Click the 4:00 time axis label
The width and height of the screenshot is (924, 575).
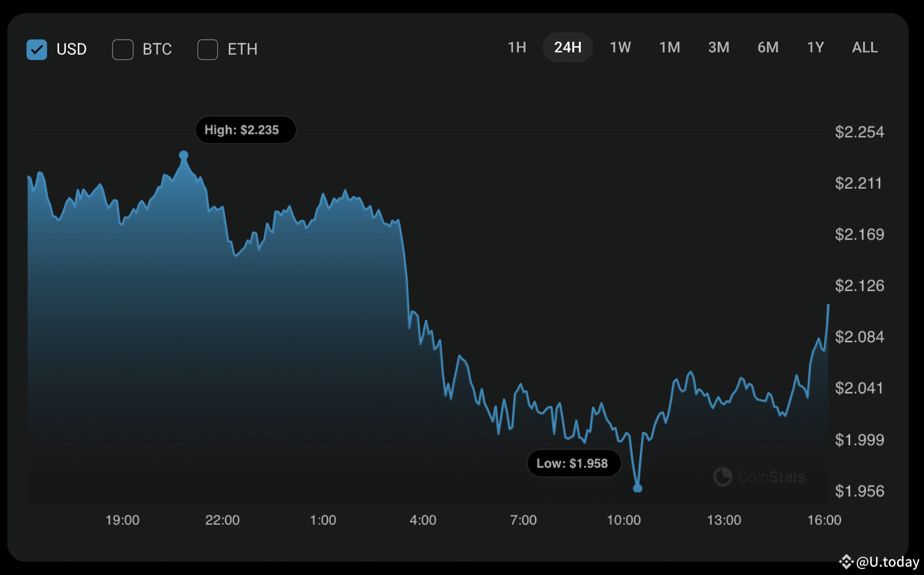click(x=423, y=520)
